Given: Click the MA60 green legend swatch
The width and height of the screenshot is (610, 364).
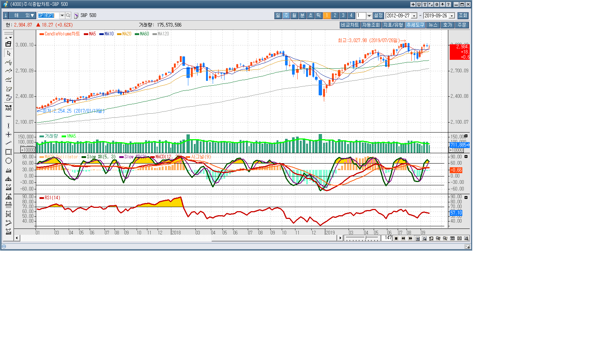Looking at the screenshot, I should click(137, 34).
